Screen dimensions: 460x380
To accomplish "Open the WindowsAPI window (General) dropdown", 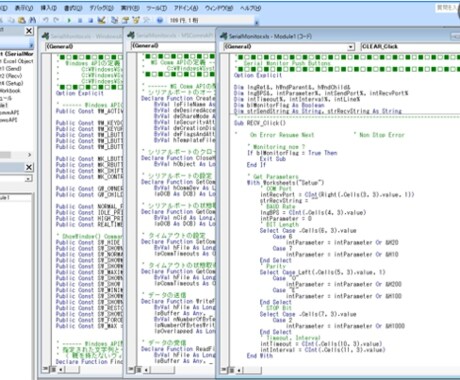I will [x=84, y=47].
